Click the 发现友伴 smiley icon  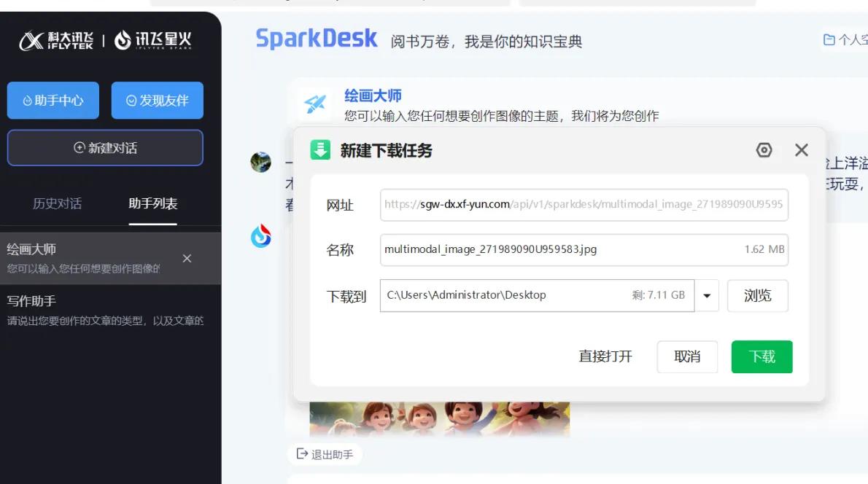pos(131,100)
